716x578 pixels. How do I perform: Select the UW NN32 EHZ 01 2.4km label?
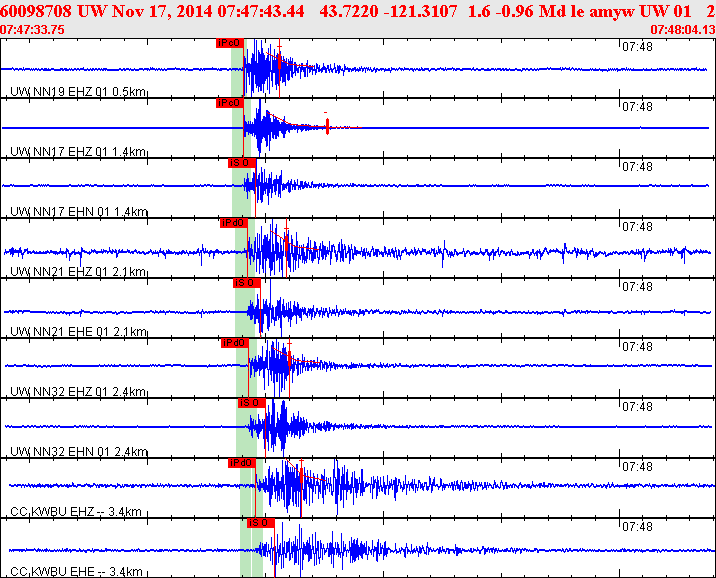point(78,392)
